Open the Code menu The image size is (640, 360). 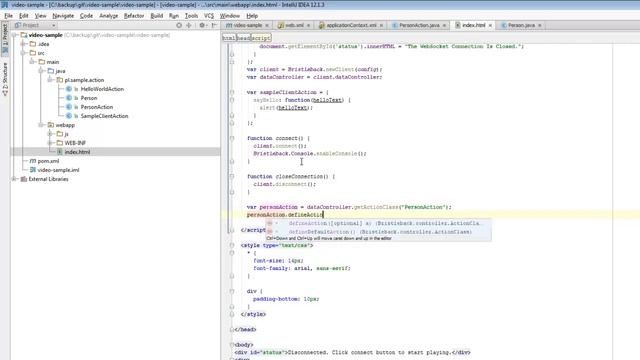point(86,16)
